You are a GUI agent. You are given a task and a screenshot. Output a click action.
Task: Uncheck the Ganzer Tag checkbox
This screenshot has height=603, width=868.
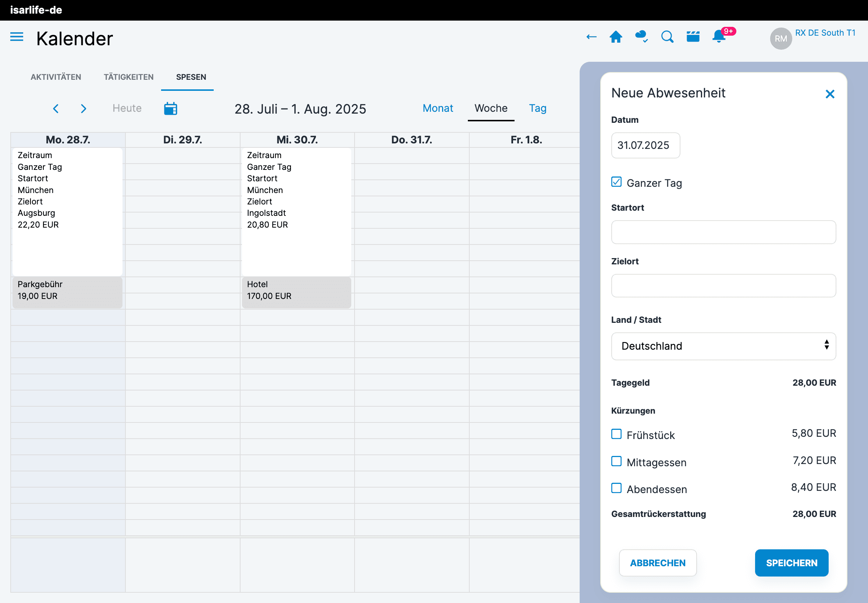[x=616, y=182]
